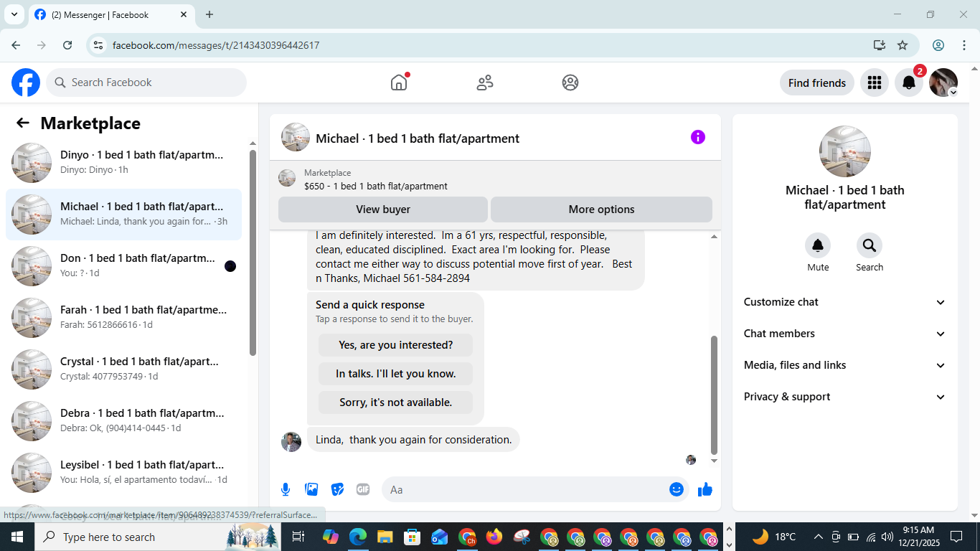Send 'Sorry, it's not available.' response

[396, 402]
